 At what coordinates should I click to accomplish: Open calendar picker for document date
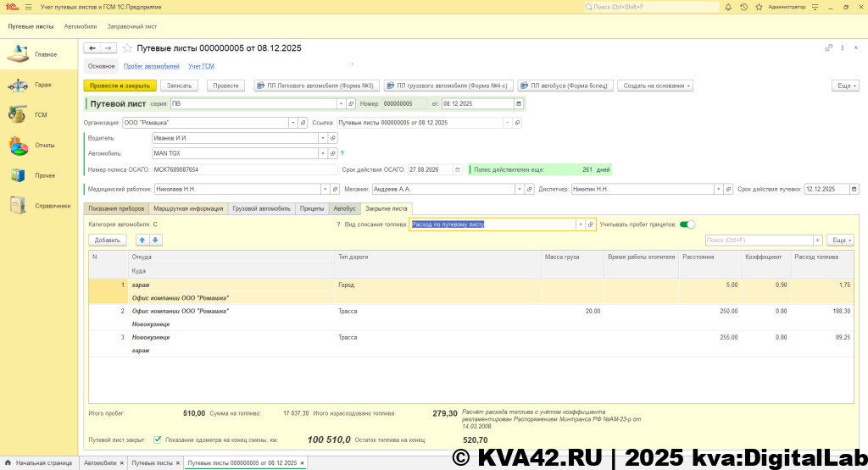coord(519,103)
